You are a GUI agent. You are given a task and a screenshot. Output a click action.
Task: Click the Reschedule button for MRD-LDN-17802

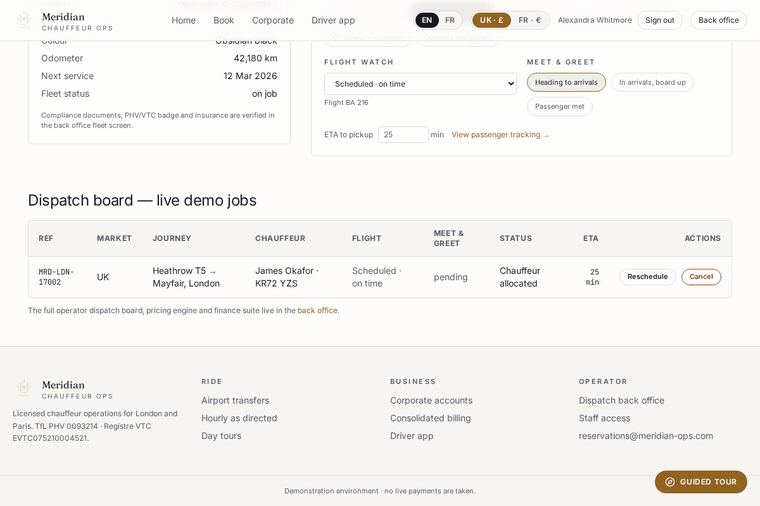pyautogui.click(x=648, y=277)
